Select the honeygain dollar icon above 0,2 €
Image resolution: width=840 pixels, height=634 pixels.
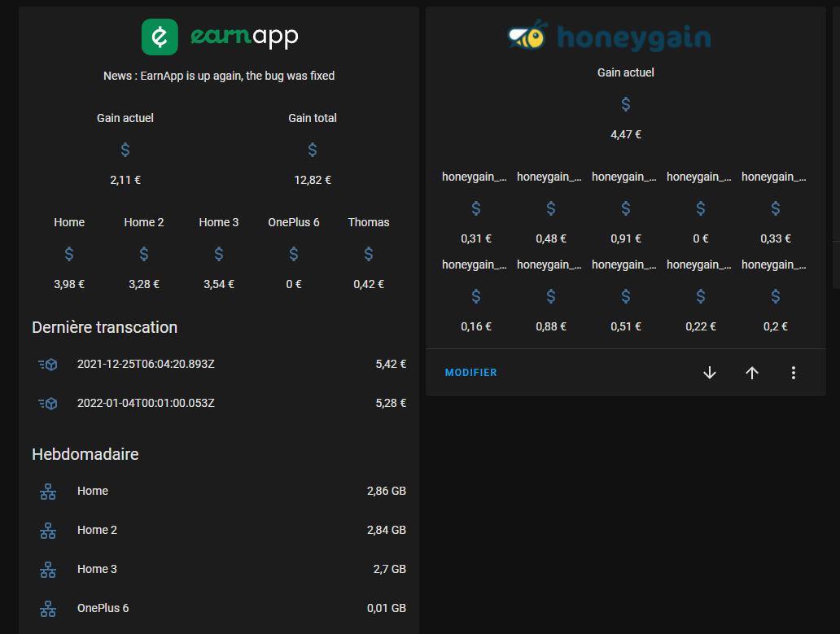point(775,295)
